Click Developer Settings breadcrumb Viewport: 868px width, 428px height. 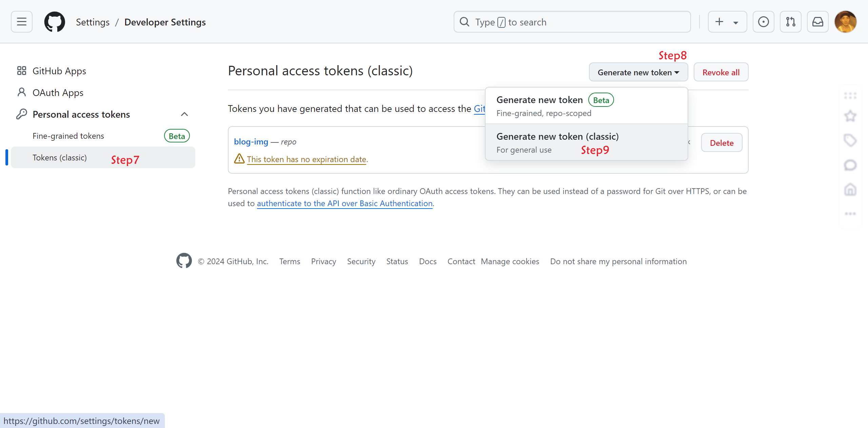(x=165, y=22)
